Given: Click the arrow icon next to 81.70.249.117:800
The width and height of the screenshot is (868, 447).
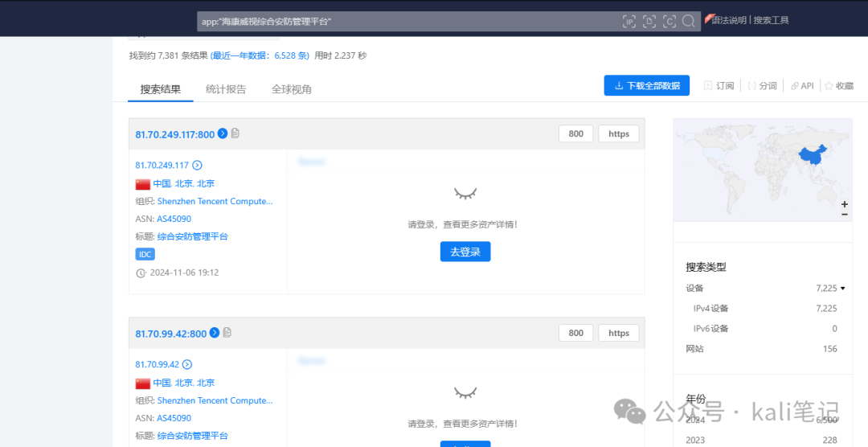Looking at the screenshot, I should [x=223, y=133].
